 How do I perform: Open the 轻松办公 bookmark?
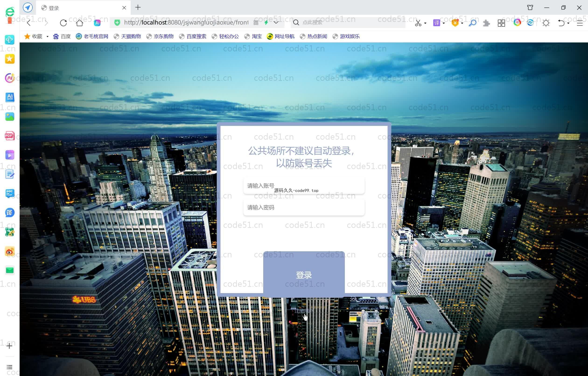[x=225, y=36]
